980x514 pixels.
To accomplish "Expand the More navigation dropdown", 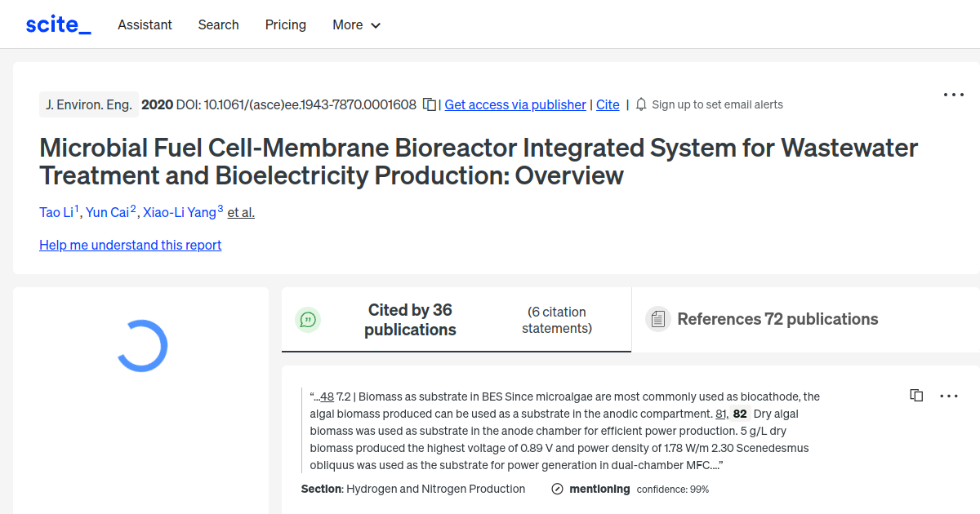I will 356,25.
